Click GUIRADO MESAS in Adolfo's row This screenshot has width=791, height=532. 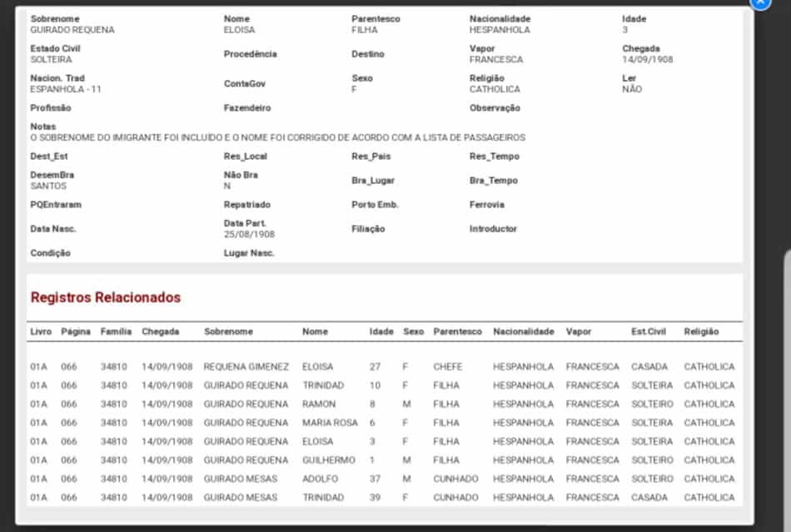(x=241, y=479)
